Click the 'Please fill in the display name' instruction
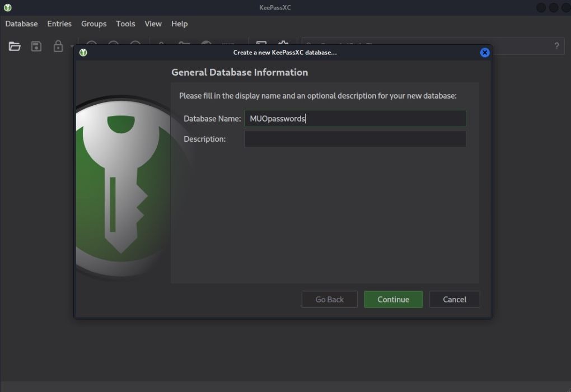The width and height of the screenshot is (571, 392). (317, 96)
